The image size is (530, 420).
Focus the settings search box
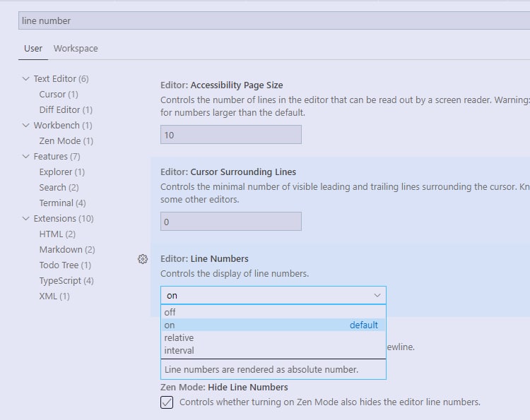[274, 20]
